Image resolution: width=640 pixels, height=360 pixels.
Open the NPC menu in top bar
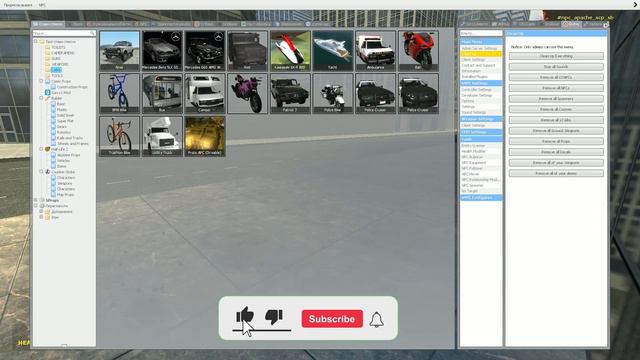point(42,5)
